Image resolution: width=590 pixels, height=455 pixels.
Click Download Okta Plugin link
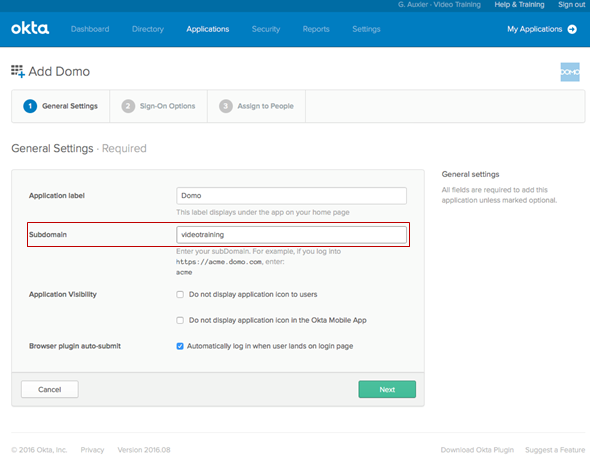click(x=477, y=450)
